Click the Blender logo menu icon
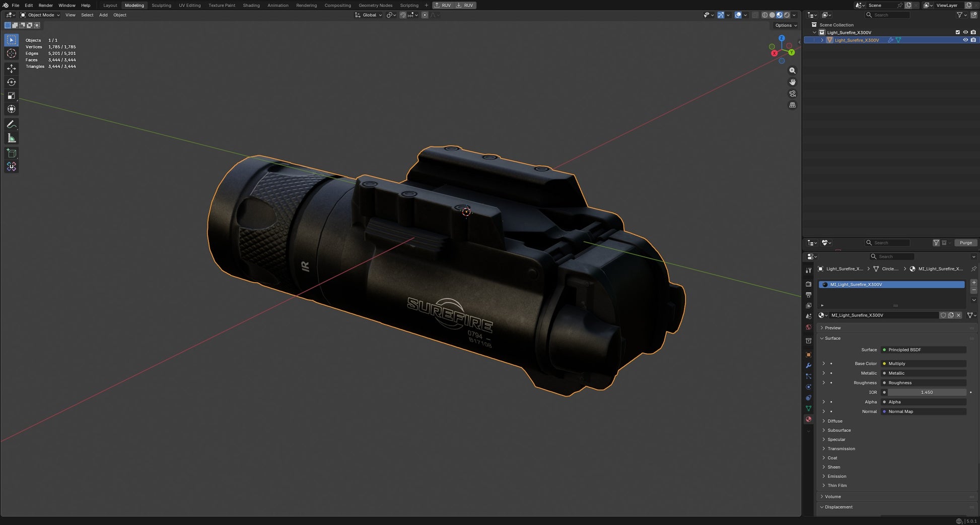 coord(6,5)
